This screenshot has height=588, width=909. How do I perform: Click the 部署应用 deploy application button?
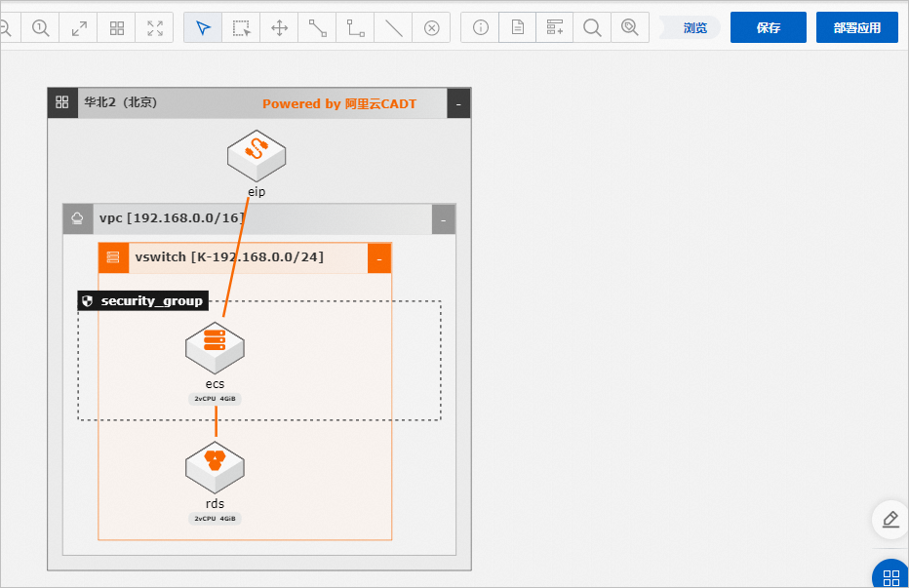857,27
